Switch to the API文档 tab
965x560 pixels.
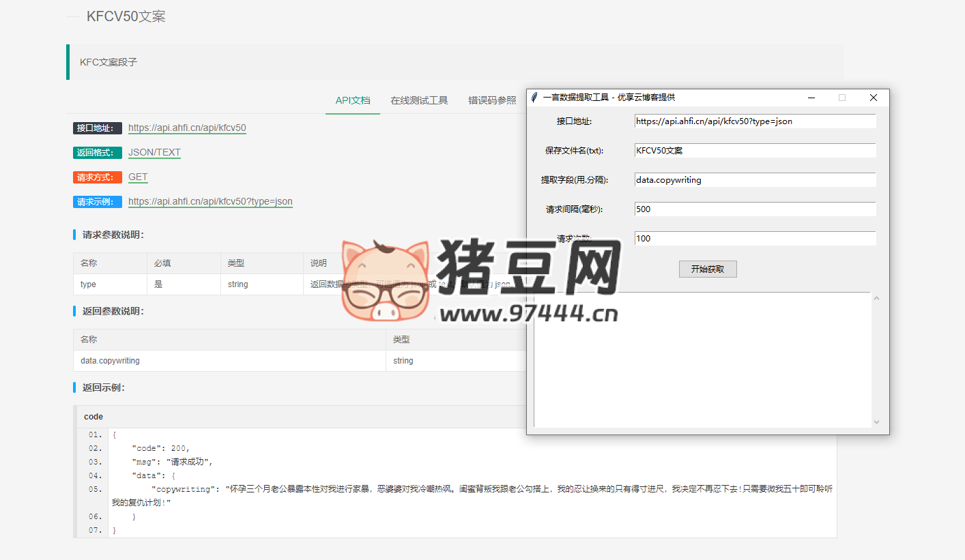pyautogui.click(x=353, y=100)
